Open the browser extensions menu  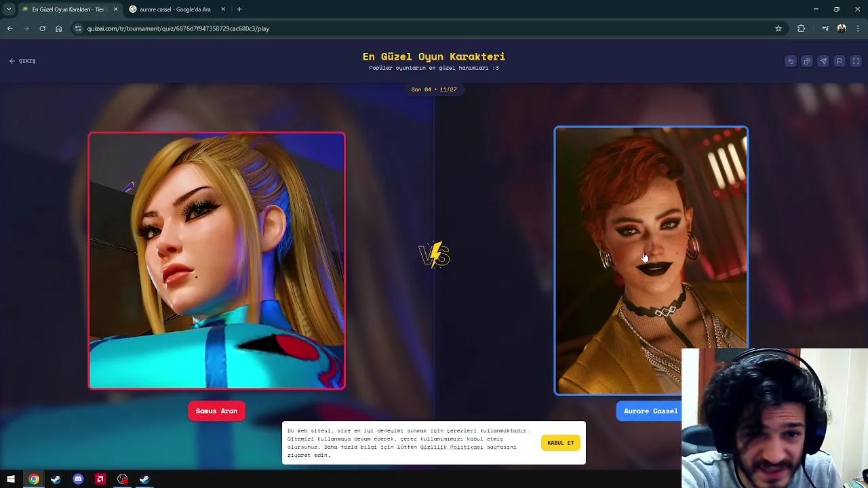coord(802,28)
